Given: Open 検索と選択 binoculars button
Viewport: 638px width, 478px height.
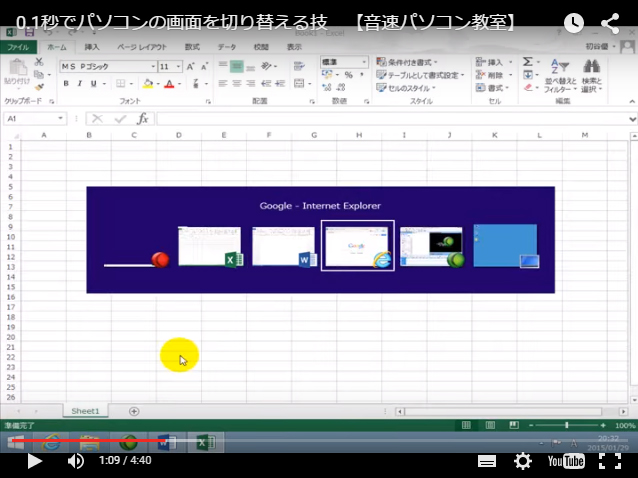Looking at the screenshot, I should [592, 76].
